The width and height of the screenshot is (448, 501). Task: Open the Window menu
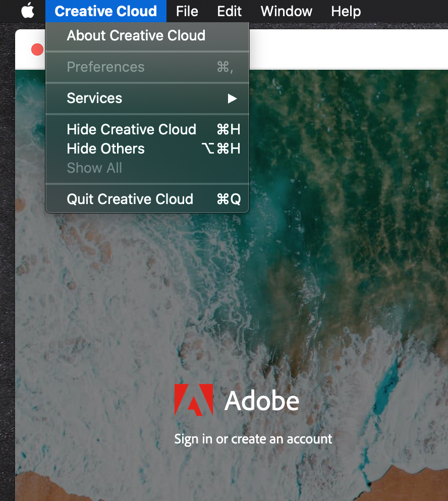[286, 11]
